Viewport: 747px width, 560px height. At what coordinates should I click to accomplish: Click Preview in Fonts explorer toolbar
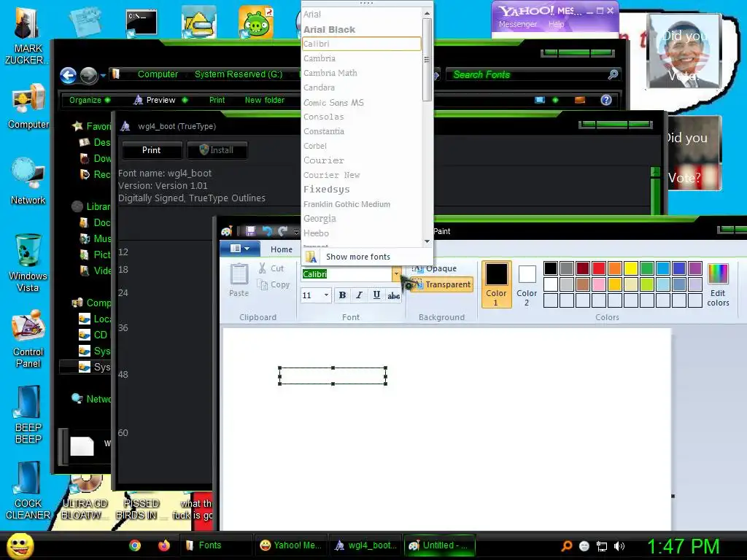pos(160,100)
